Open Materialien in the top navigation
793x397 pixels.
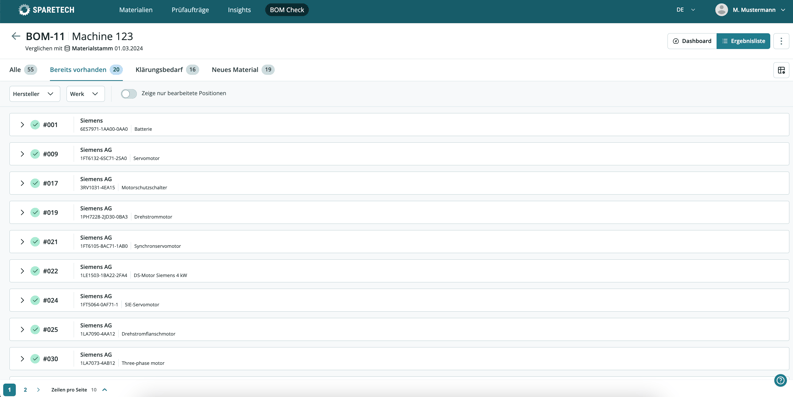(x=136, y=10)
